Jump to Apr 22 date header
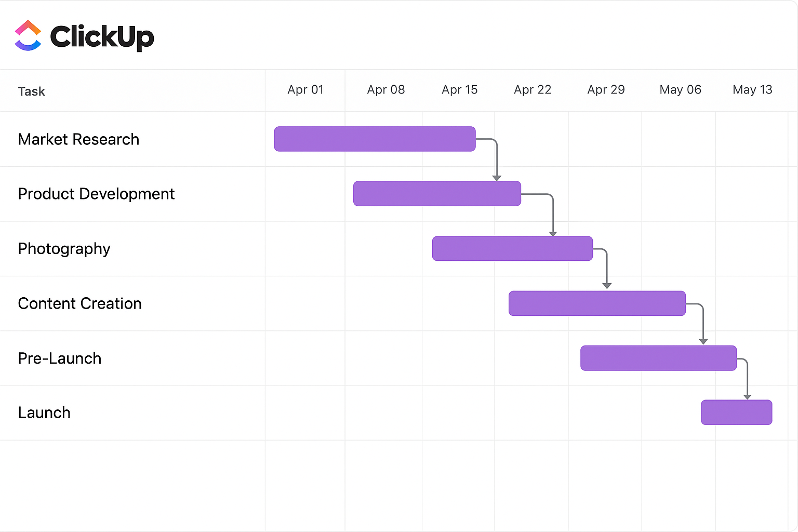The height and width of the screenshot is (532, 798). 532,90
